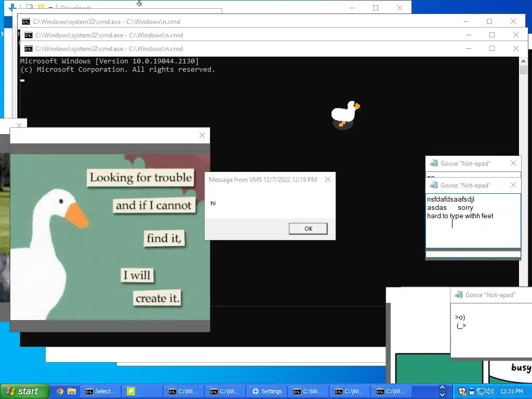
Task: Click the 'Looking for trouble' goose meme image
Action: click(x=110, y=237)
